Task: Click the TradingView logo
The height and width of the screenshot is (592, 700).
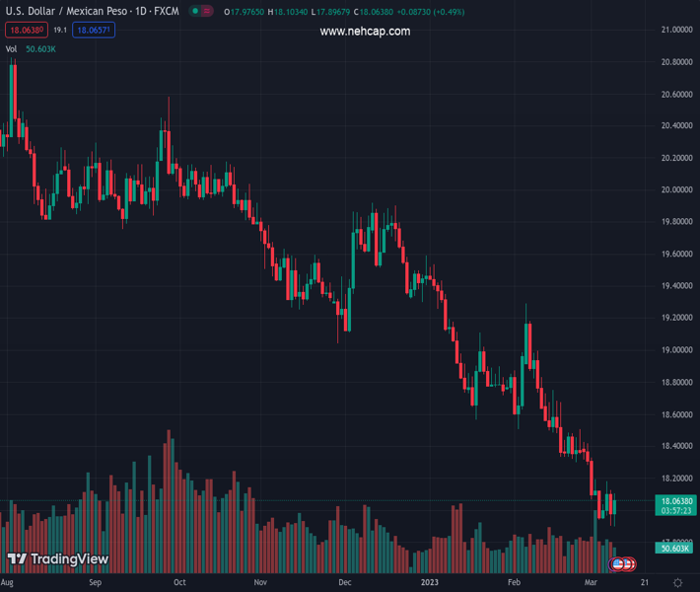Action: point(58,558)
